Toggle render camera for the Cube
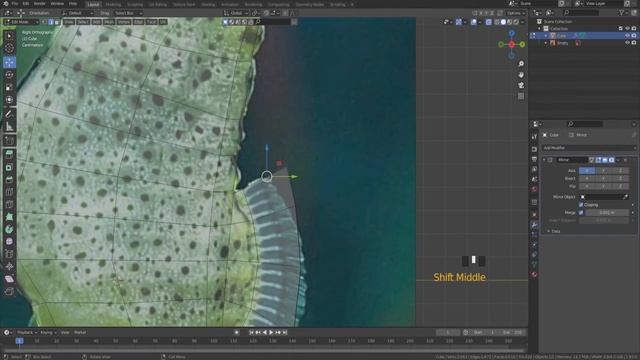Image resolution: width=640 pixels, height=360 pixels. pos(634,36)
